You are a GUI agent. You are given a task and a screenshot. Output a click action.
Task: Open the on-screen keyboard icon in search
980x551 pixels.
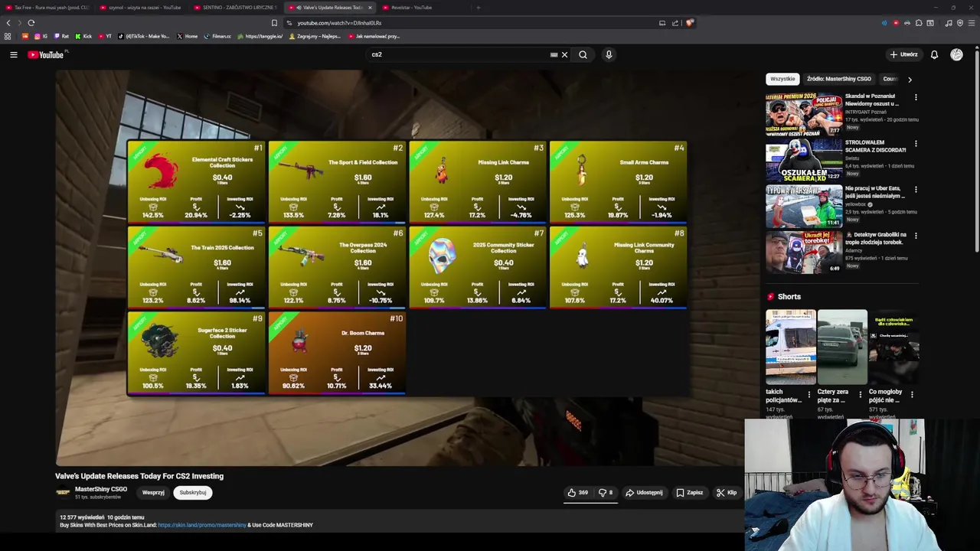tap(554, 54)
